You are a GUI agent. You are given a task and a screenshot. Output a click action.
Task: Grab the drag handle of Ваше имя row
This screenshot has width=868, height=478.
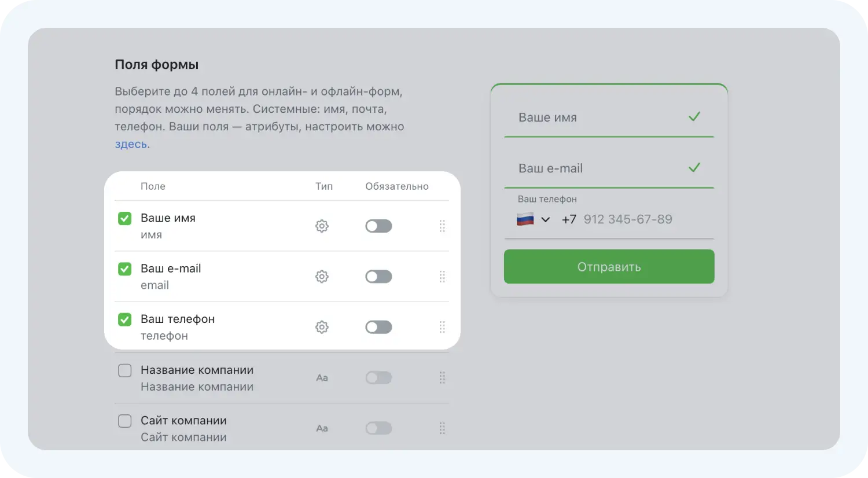tap(442, 226)
